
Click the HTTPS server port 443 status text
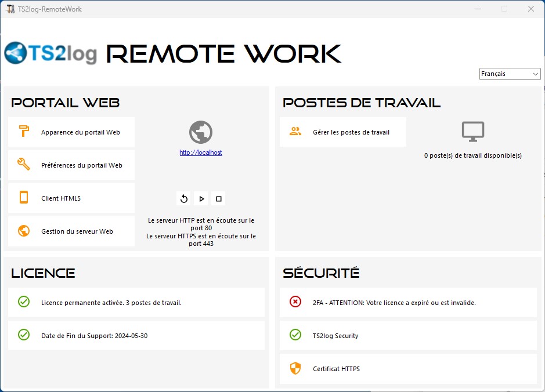(x=201, y=240)
